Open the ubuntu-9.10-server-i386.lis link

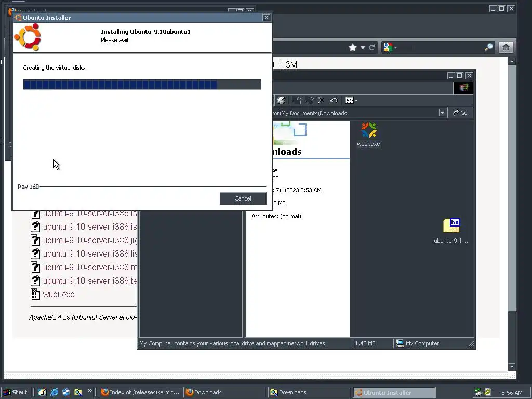click(x=90, y=254)
